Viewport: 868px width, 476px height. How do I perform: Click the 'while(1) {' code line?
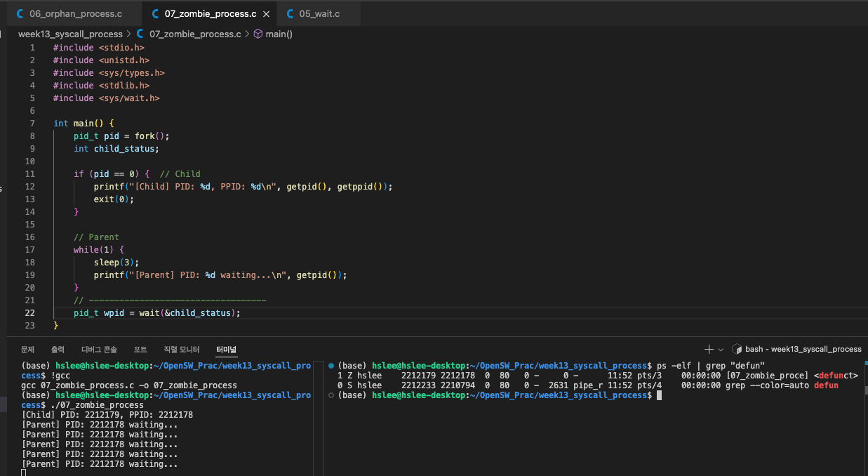[99, 250]
